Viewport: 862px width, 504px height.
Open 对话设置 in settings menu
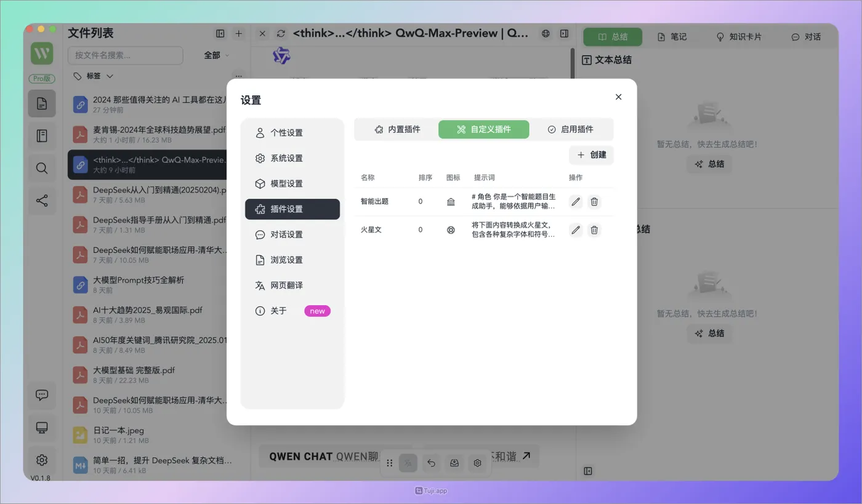coord(292,234)
